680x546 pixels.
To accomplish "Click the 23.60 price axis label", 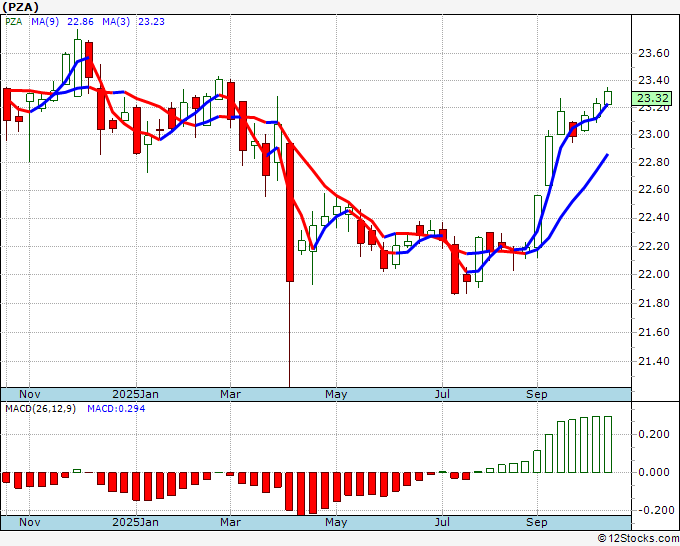I will (653, 53).
